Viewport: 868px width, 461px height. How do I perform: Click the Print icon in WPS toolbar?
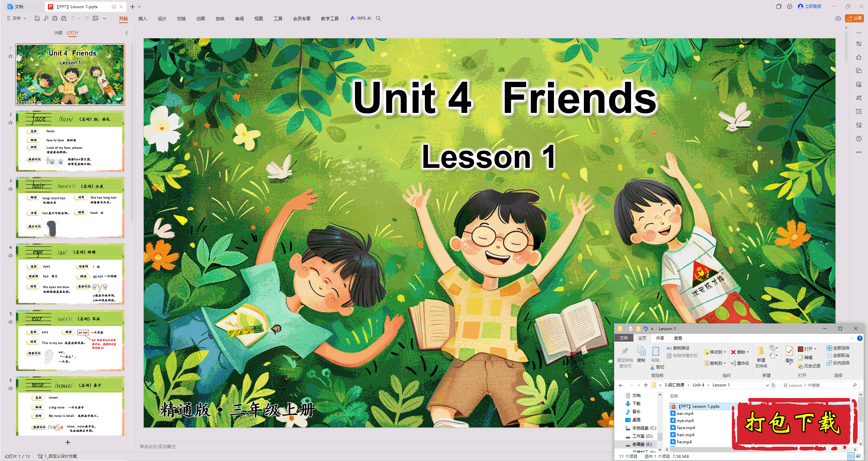[x=55, y=18]
